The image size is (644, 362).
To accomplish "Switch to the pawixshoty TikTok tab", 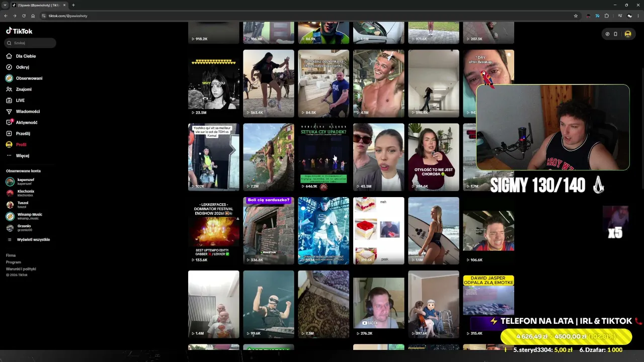I will click(x=39, y=5).
